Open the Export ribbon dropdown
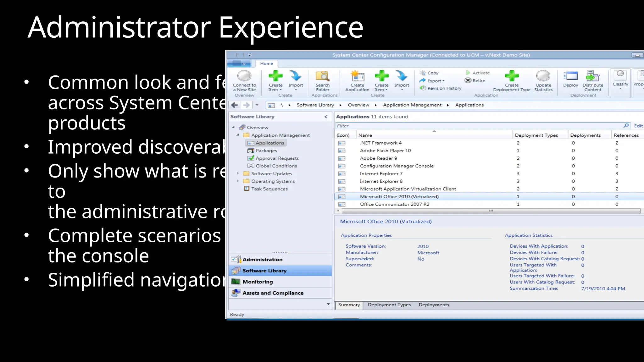 (432, 81)
